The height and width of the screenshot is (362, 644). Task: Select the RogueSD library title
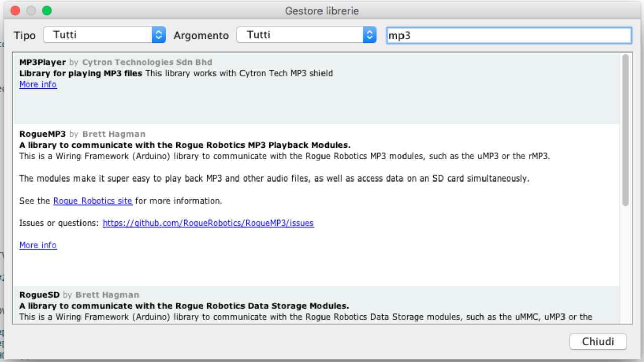39,295
